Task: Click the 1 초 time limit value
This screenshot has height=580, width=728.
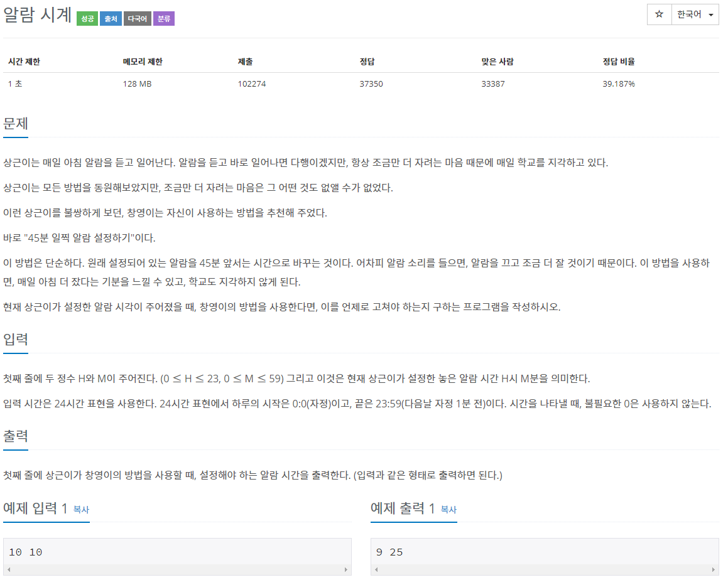Action: point(15,84)
